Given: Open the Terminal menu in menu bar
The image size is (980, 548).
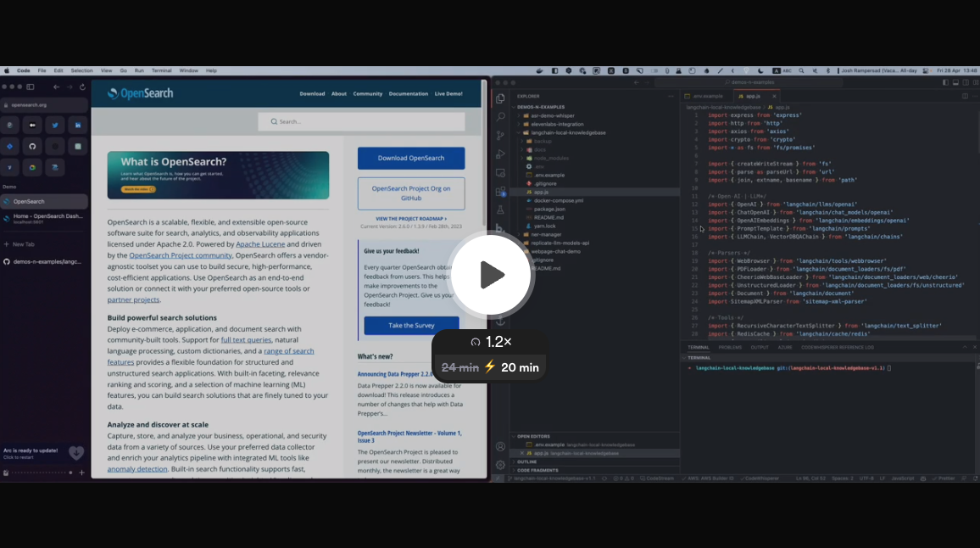Looking at the screenshot, I should pos(161,70).
